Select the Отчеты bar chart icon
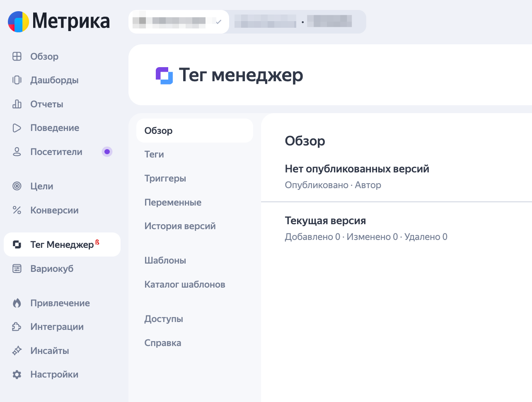 tap(17, 104)
